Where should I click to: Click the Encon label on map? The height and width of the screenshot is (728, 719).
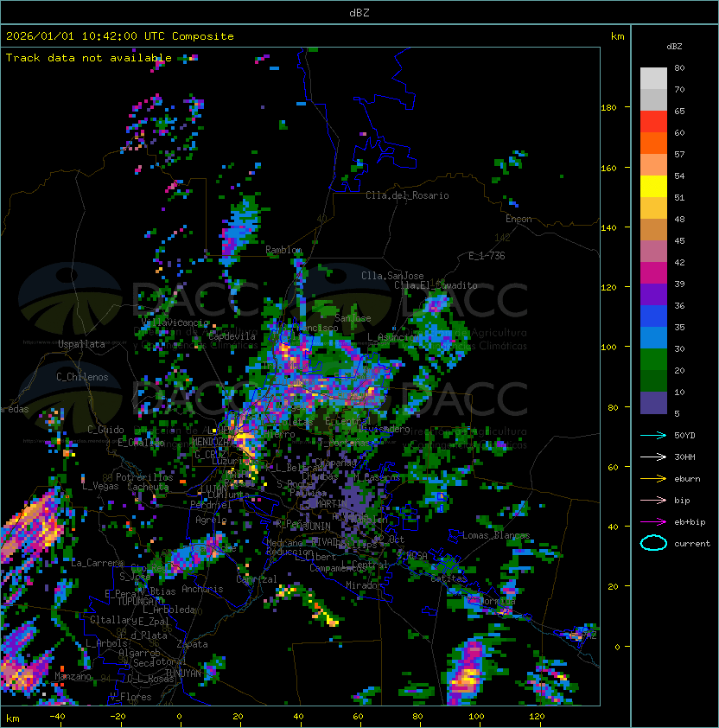(519, 220)
